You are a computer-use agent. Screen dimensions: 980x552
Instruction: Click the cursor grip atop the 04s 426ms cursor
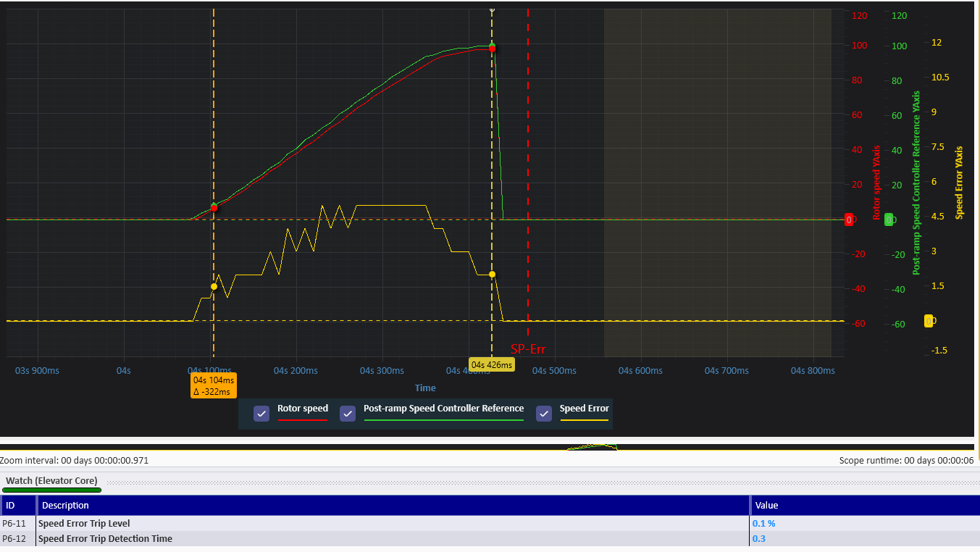point(492,9)
